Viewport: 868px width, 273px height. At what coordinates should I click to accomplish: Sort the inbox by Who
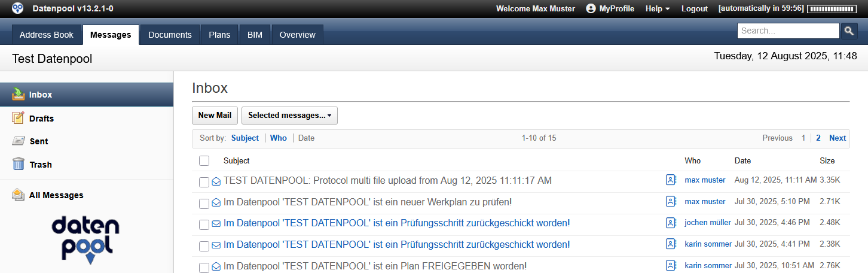(x=279, y=138)
